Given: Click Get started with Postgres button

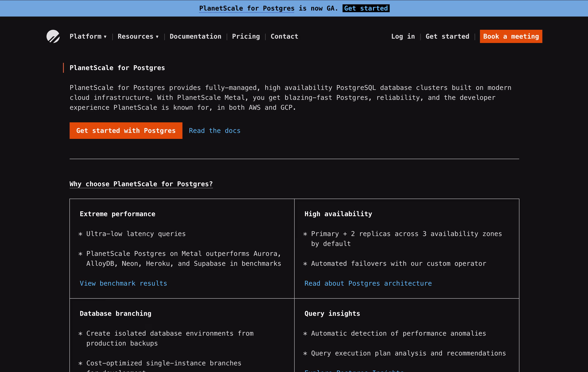Looking at the screenshot, I should pos(126,131).
